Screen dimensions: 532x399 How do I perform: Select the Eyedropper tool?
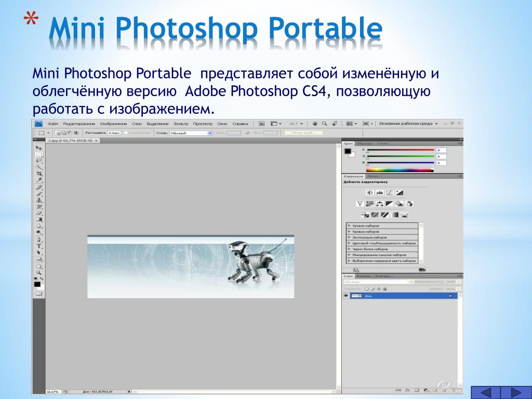point(39,180)
